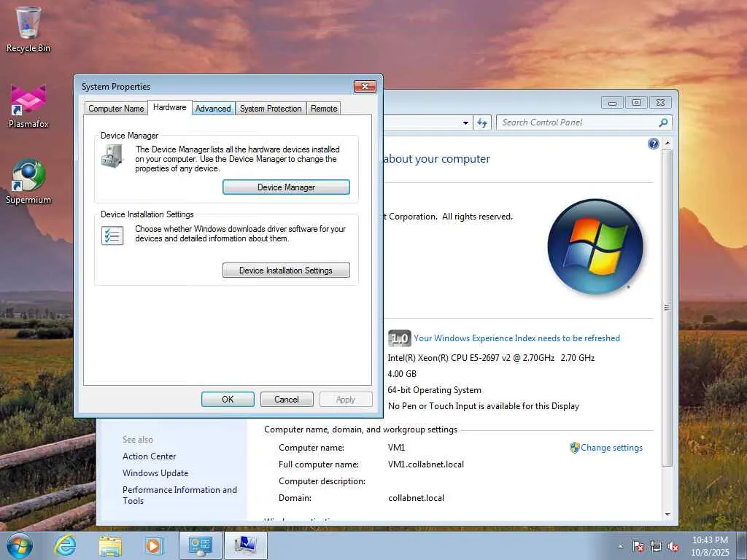
Task: Open Windows Media Player from the taskbar
Action: click(x=155, y=545)
